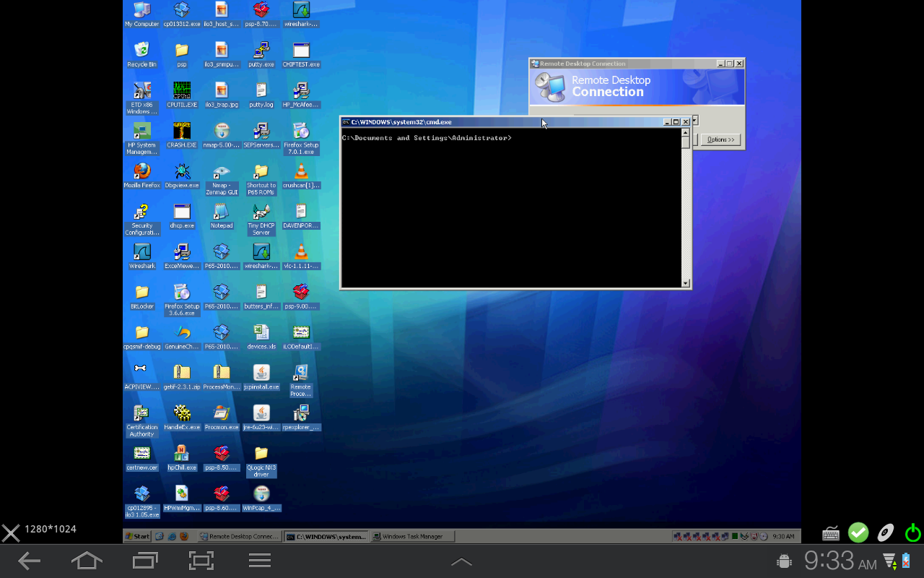Click scroll-down arrow in cmd window

685,283
